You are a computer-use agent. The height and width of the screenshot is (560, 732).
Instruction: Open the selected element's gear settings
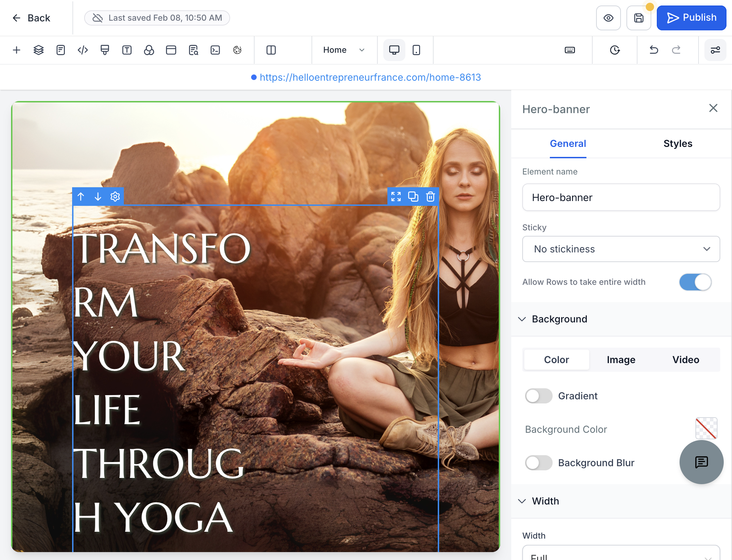pos(115,197)
